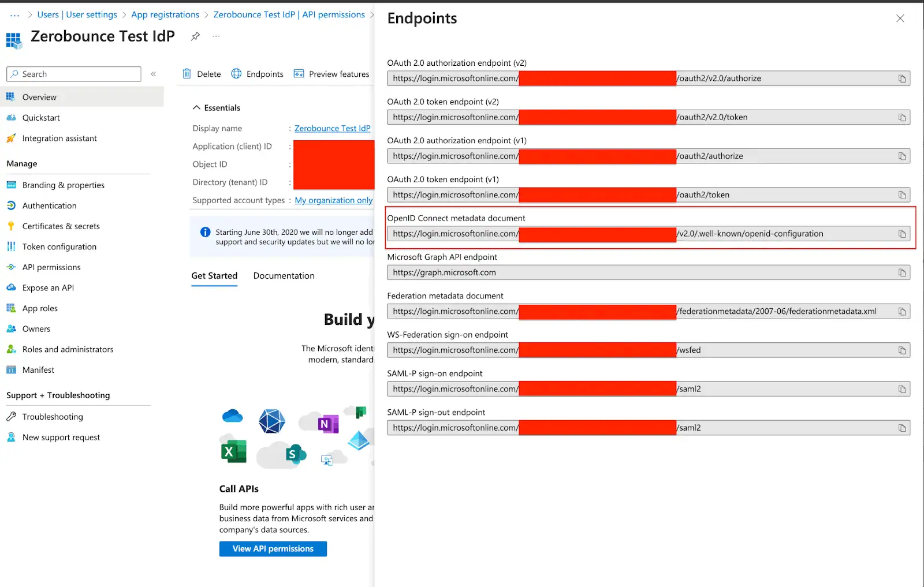
Task: Select Certificates & secrets in the sidebar
Action: tap(61, 226)
